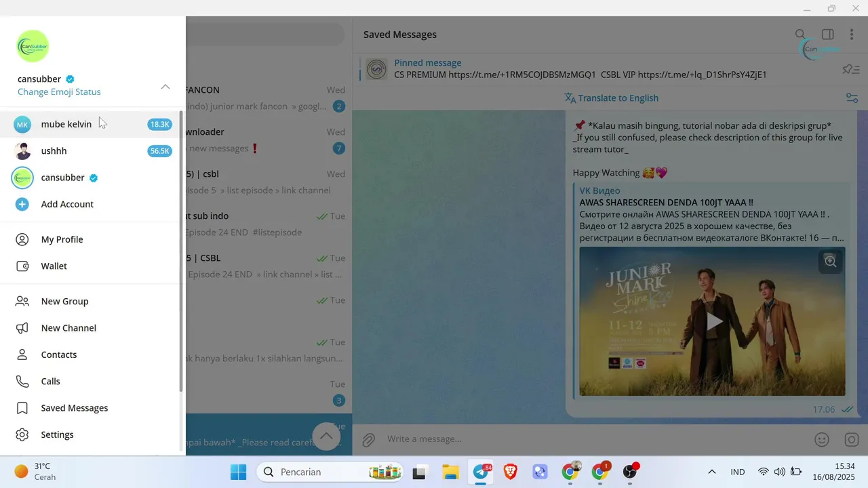
Task: Play the Junior Mark fancon video
Action: 714,321
